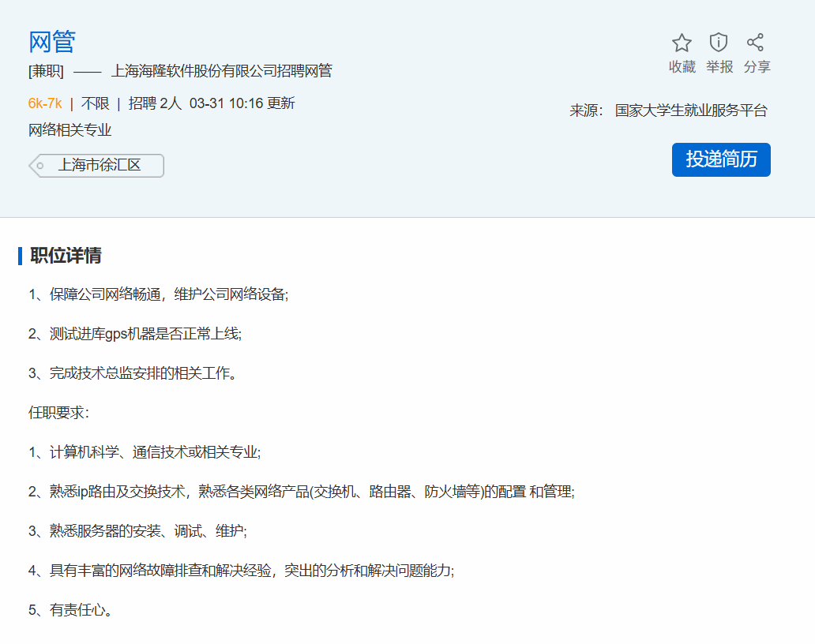Viewport: 815px width, 644px height.
Task: Click the shield report icon
Action: [719, 43]
